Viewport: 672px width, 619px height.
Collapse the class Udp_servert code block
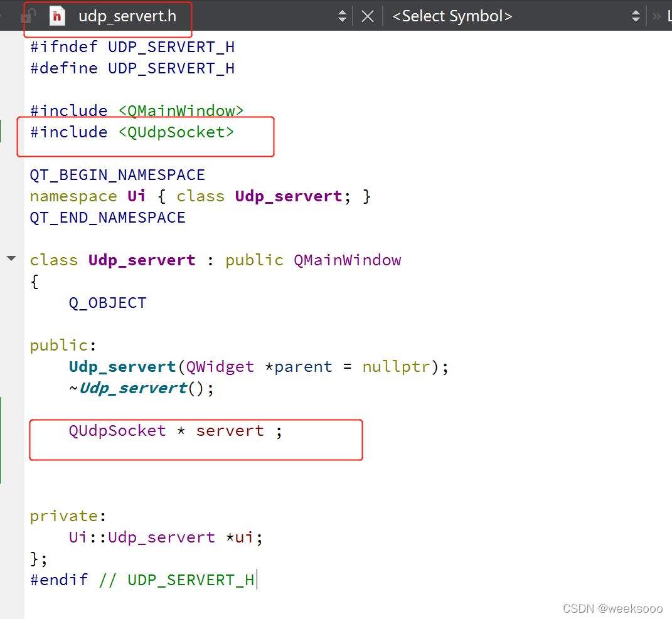pyautogui.click(x=11, y=258)
